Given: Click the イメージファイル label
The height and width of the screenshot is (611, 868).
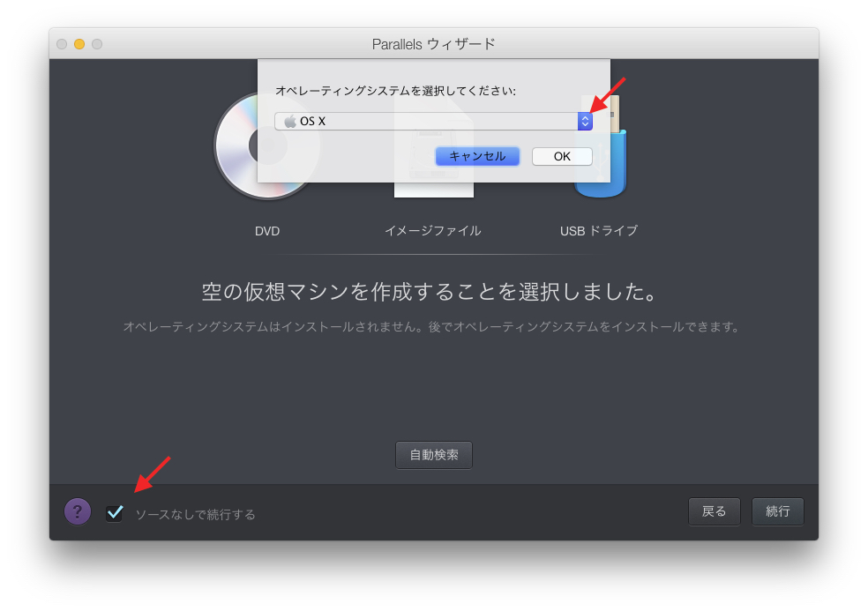Looking at the screenshot, I should (433, 231).
